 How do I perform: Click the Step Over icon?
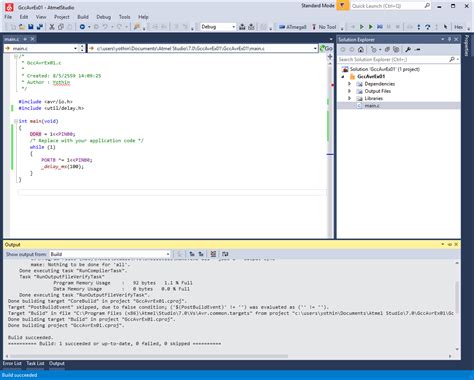pos(428,27)
